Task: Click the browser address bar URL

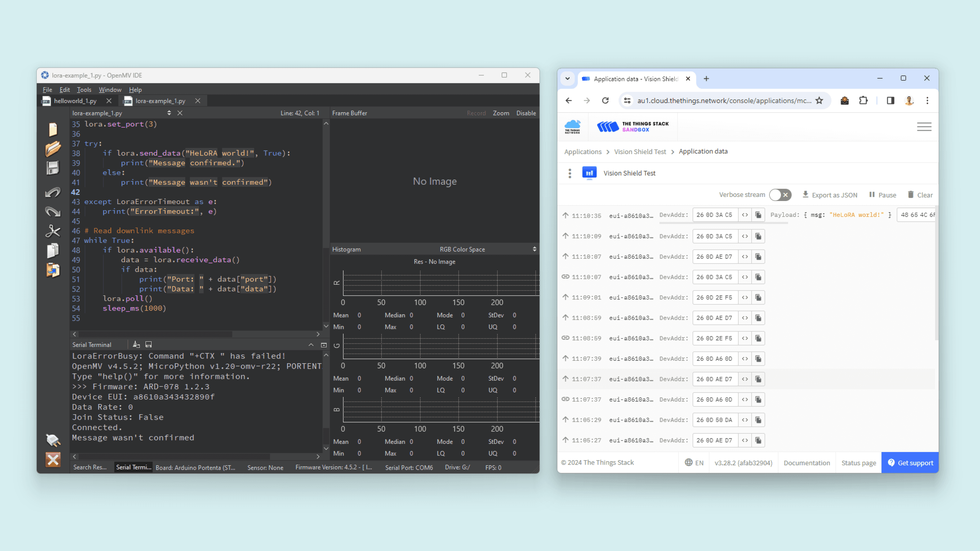Action: [x=723, y=100]
